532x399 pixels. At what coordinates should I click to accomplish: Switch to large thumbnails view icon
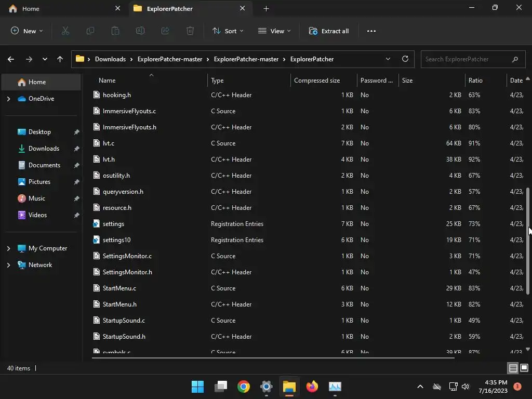524,368
